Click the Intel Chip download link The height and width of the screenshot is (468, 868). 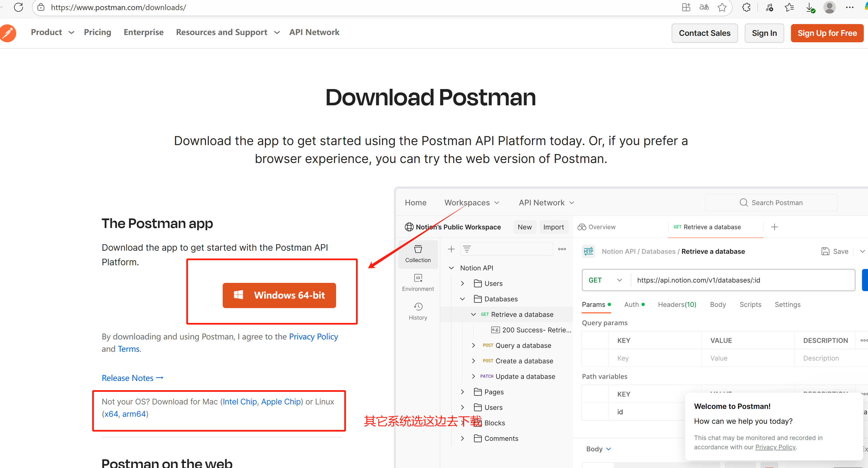coord(239,402)
